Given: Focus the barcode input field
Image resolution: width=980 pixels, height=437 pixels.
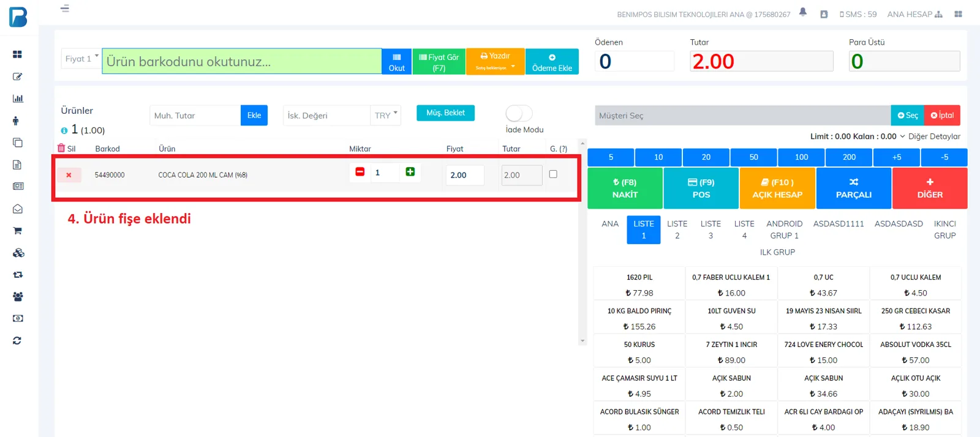Looking at the screenshot, I should pyautogui.click(x=242, y=61).
